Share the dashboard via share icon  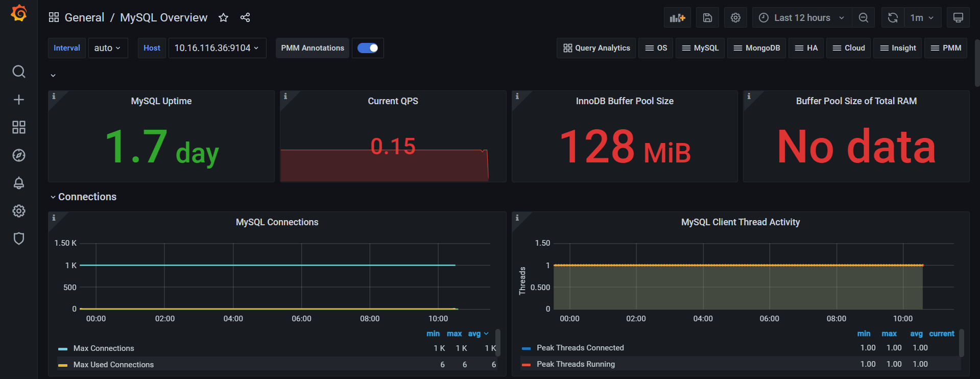245,17
